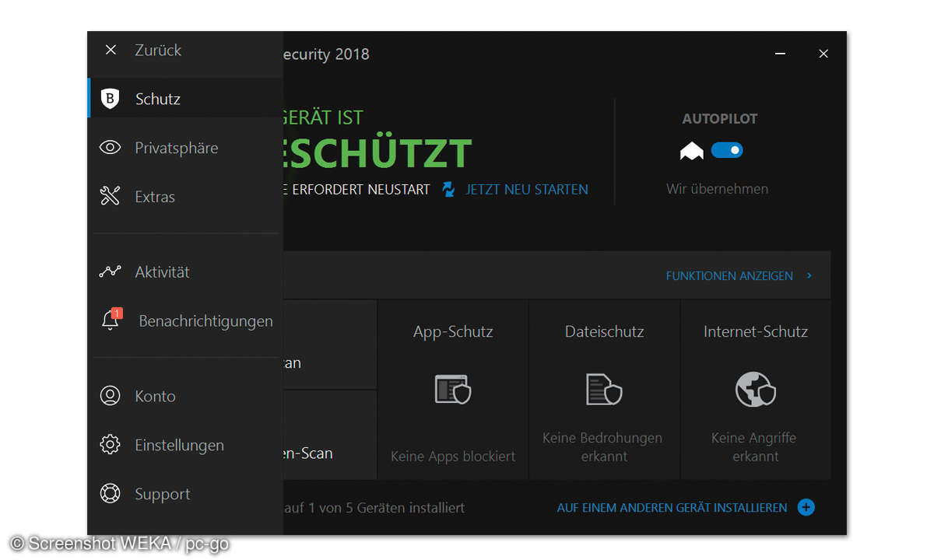This screenshot has height=560, width=934.
Task: Minimize the Bitdefender window
Action: (x=780, y=54)
